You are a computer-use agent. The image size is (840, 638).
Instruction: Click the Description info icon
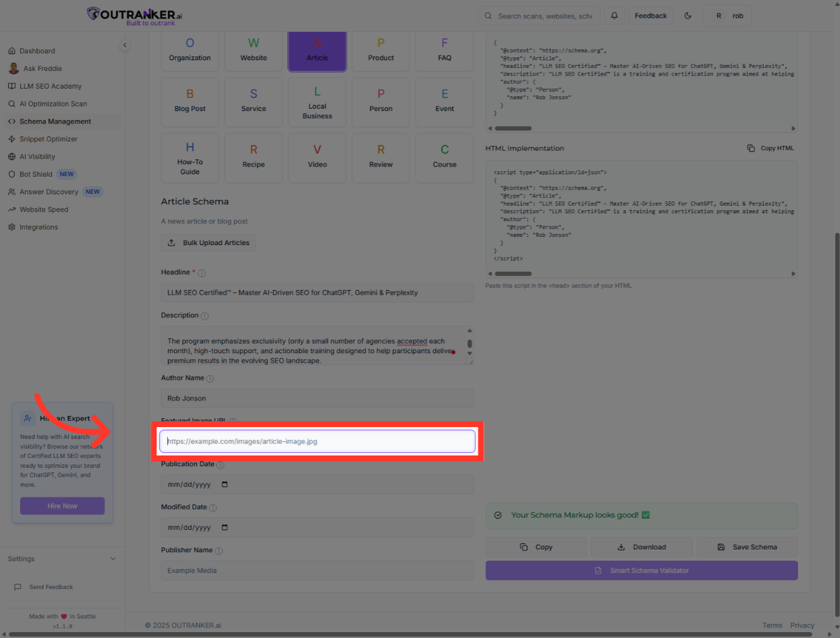[x=205, y=316]
